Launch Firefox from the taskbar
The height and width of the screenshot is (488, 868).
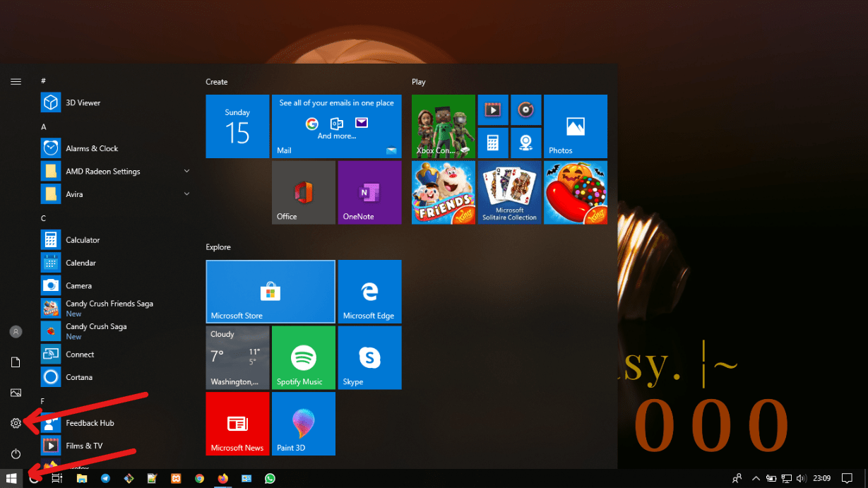pyautogui.click(x=223, y=478)
